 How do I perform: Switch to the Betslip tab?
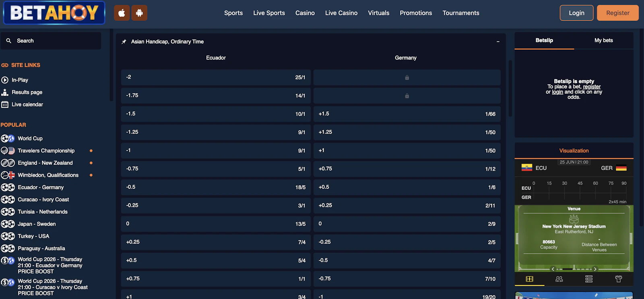(544, 41)
